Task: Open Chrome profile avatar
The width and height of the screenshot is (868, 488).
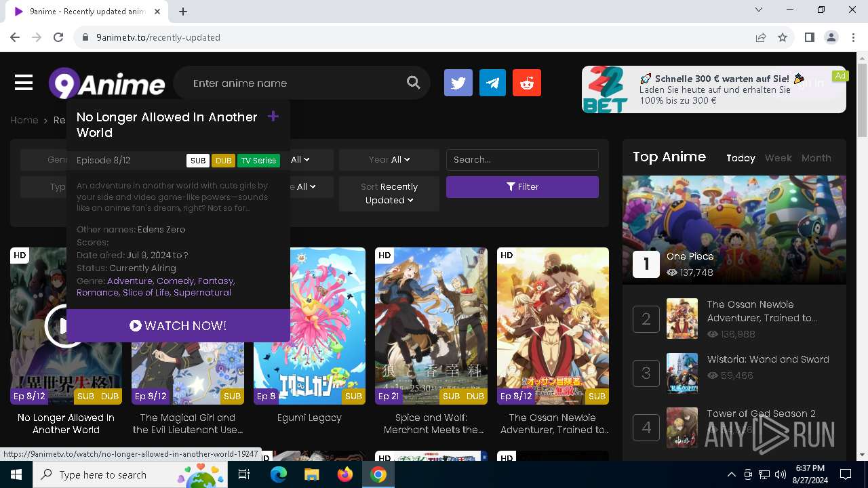Action: click(831, 37)
